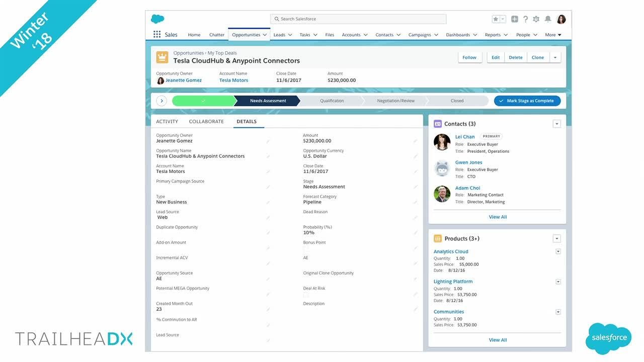Click Mark Stage as Complete
644x362 pixels.
coord(527,101)
